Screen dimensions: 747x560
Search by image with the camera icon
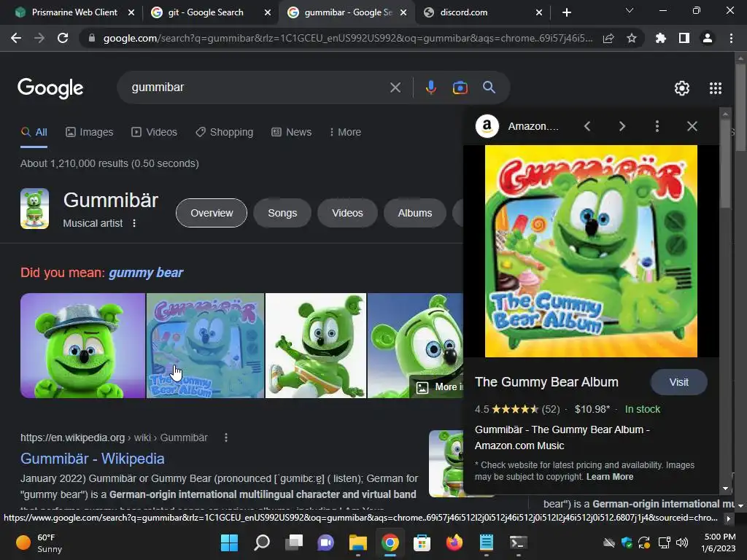460,87
